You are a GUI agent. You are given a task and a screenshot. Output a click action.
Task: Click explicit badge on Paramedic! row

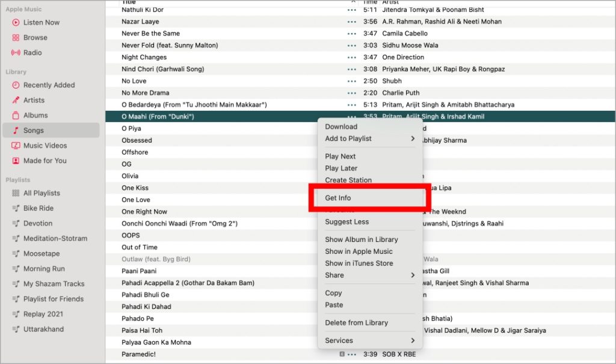point(342,354)
